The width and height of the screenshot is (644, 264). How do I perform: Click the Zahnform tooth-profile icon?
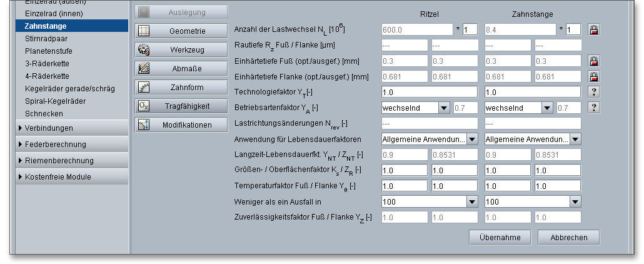[143, 87]
